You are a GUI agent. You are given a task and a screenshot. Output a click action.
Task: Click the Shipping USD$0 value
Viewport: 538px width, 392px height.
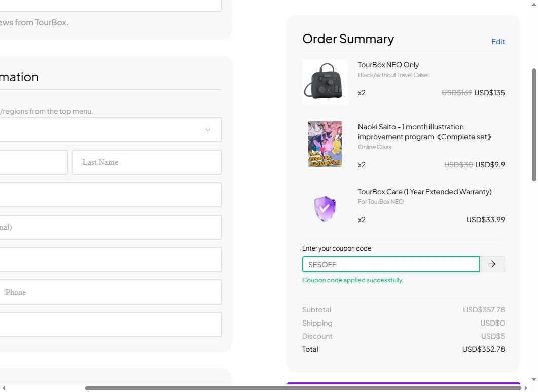(x=492, y=323)
